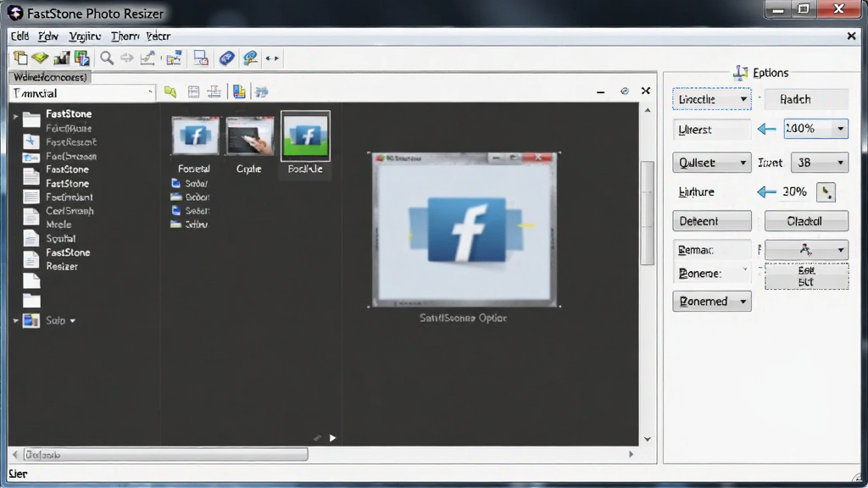This screenshot has width=868, height=488.
Task: Click the play arrow under the thumbnails
Action: pos(332,438)
